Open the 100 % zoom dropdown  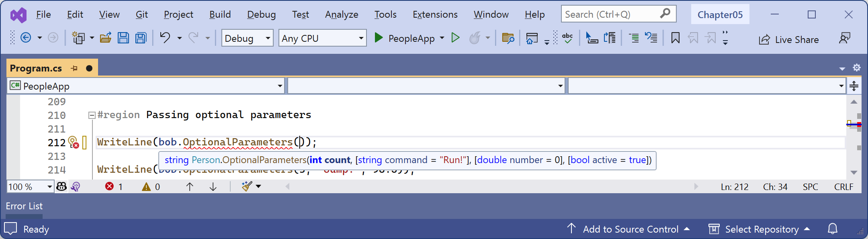[x=30, y=187]
